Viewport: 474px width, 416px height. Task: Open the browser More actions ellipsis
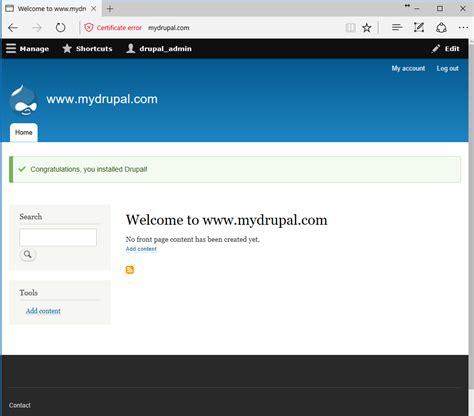pyautogui.click(x=463, y=28)
